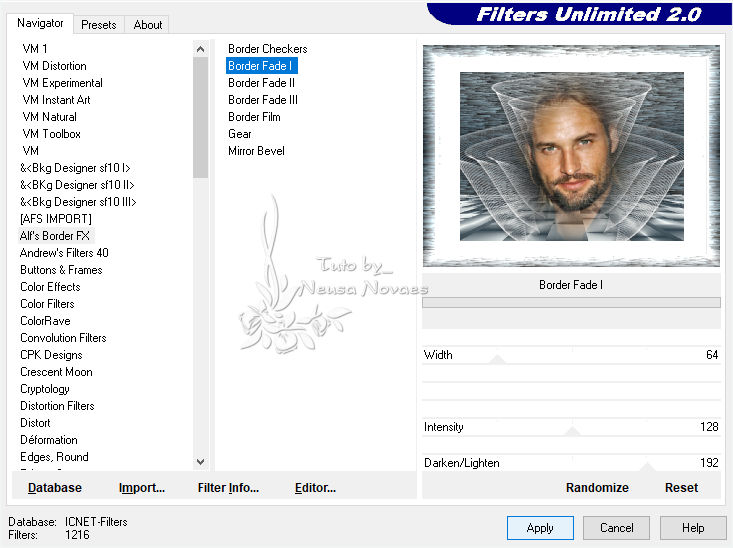
Task: Select &<Bkg Designer sf10 III> category
Action: pos(78,202)
